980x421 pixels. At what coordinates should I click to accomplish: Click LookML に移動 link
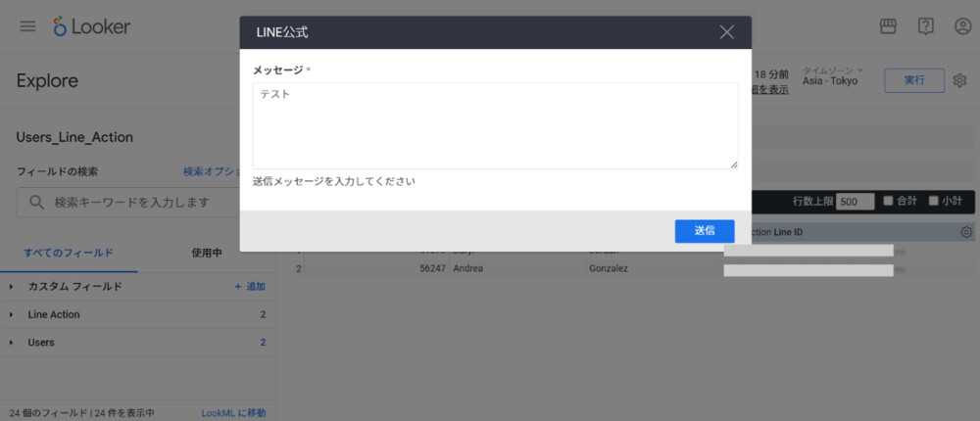(x=233, y=413)
